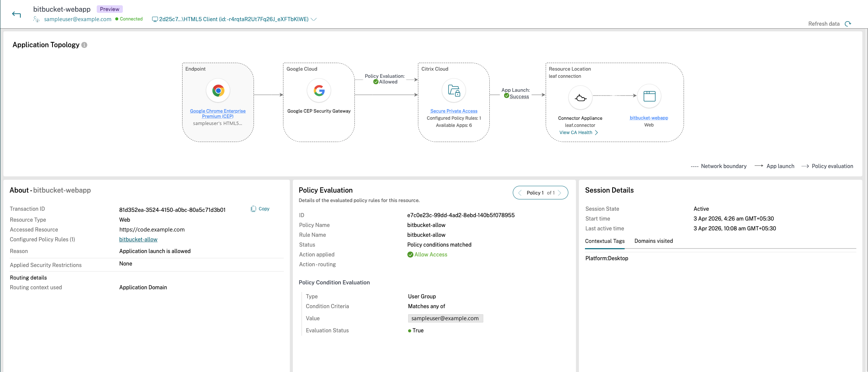Click the Last active time value
The height and width of the screenshot is (372, 868).
tap(735, 228)
